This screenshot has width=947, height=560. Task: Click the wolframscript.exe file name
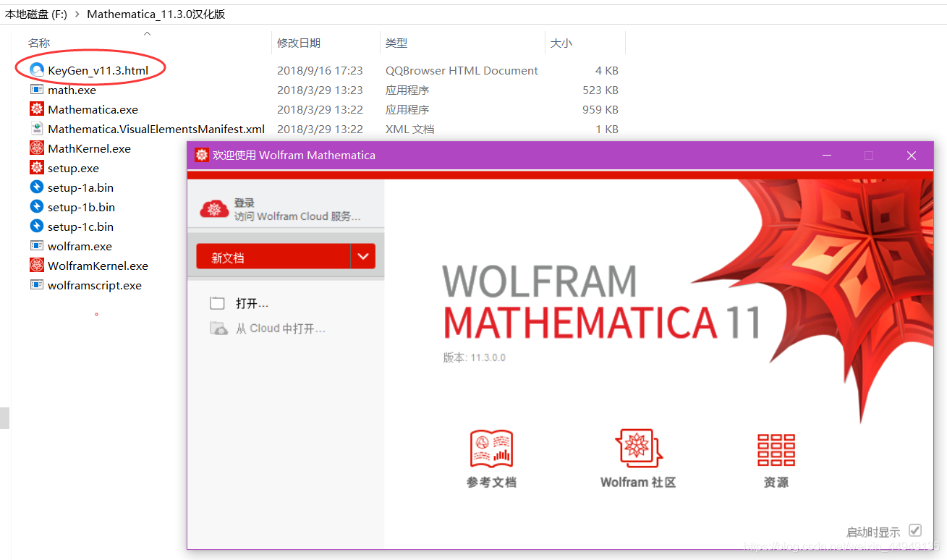click(x=95, y=285)
